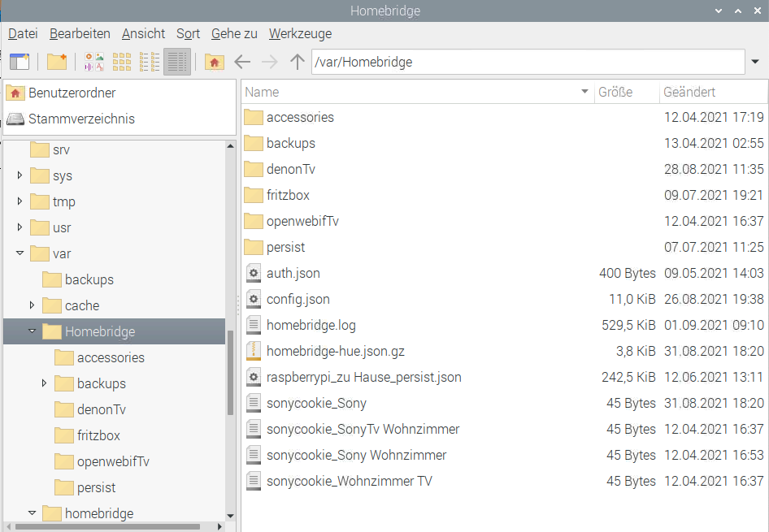
Task: Select the backups folder icon in the file list
Action: point(254,143)
